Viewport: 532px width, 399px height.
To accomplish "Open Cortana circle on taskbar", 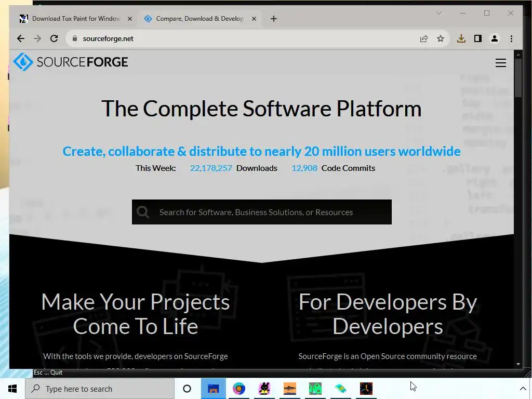I will [x=187, y=389].
